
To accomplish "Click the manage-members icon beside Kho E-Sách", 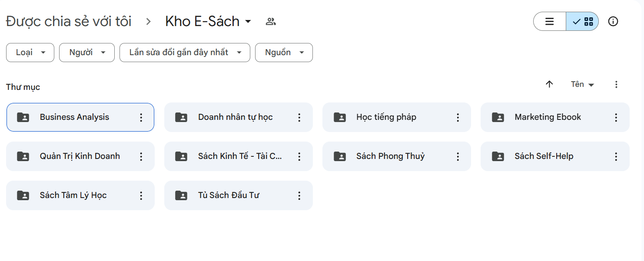I will [x=270, y=21].
